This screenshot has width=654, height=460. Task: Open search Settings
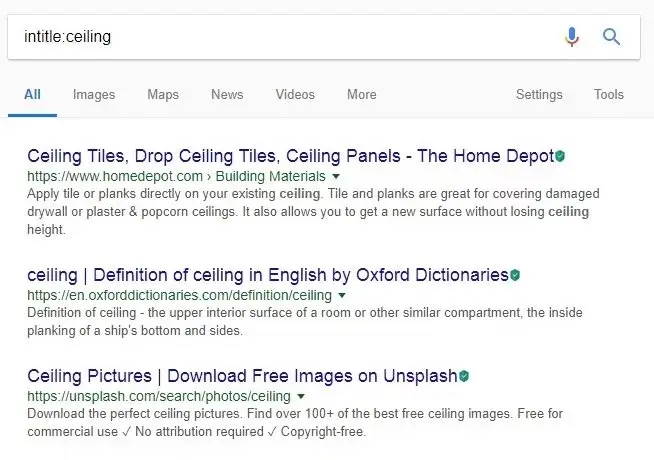(539, 95)
